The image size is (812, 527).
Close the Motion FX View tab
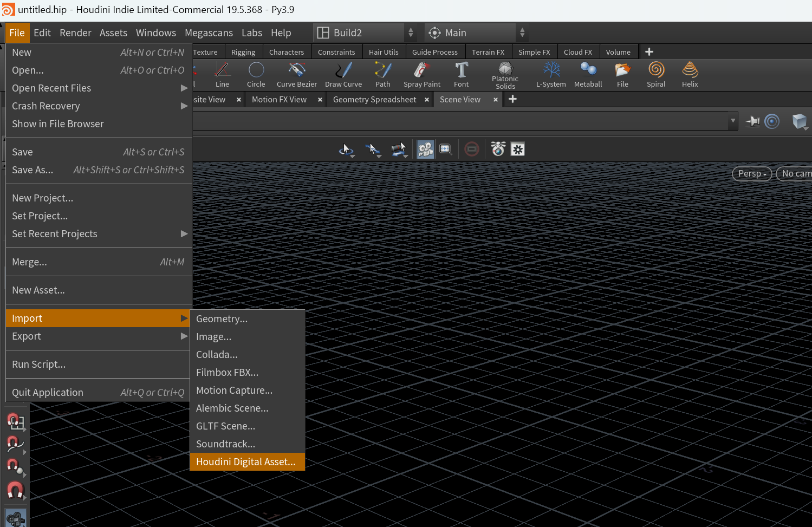pyautogui.click(x=320, y=100)
